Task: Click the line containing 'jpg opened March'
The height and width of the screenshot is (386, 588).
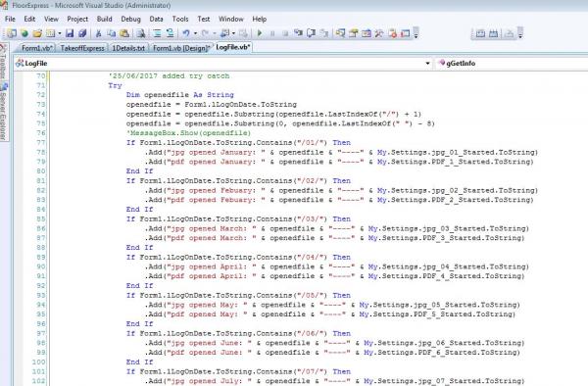Action: pos(337,228)
